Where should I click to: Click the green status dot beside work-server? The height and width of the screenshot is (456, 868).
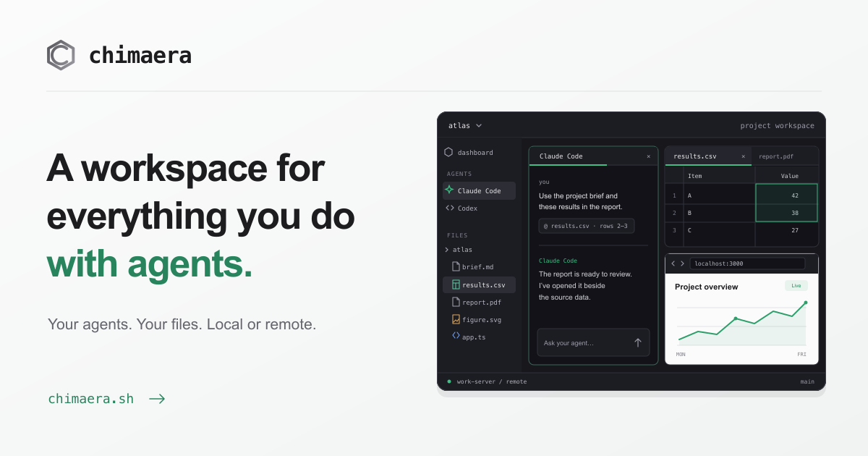[449, 381]
